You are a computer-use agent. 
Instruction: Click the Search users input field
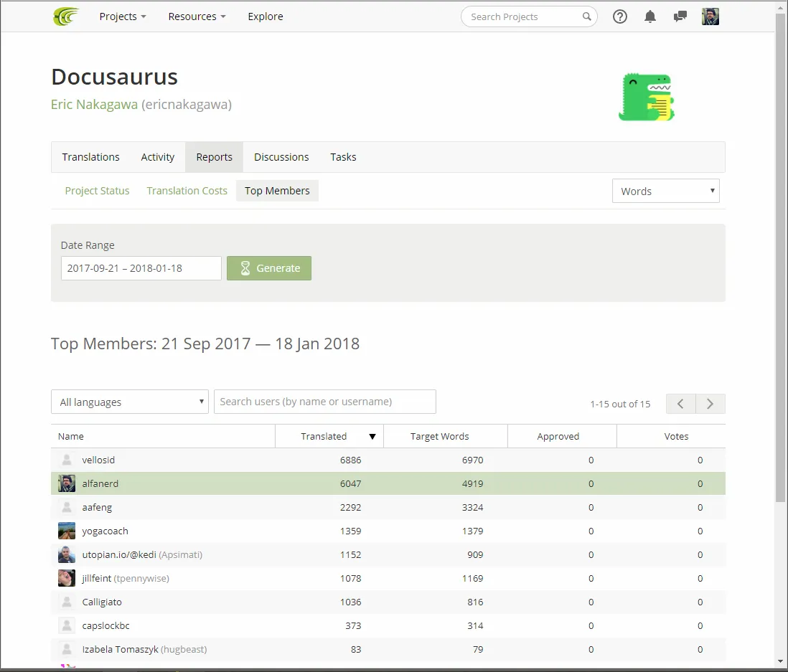click(324, 402)
